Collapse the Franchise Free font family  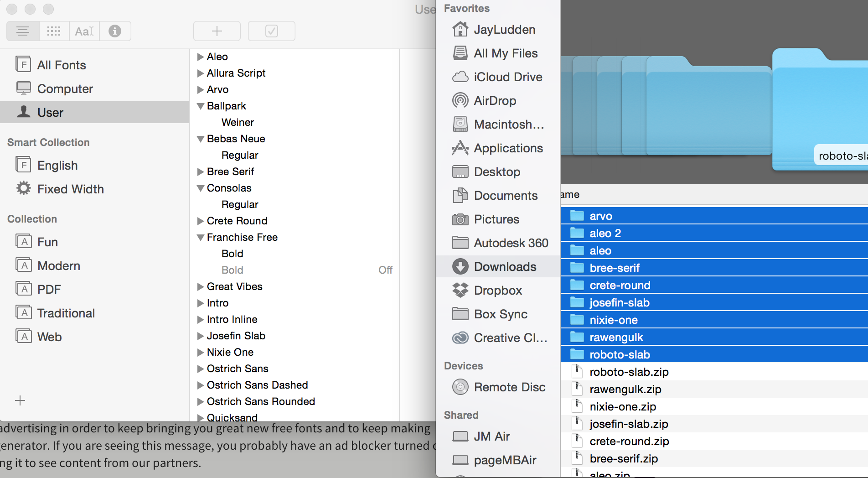coord(200,238)
